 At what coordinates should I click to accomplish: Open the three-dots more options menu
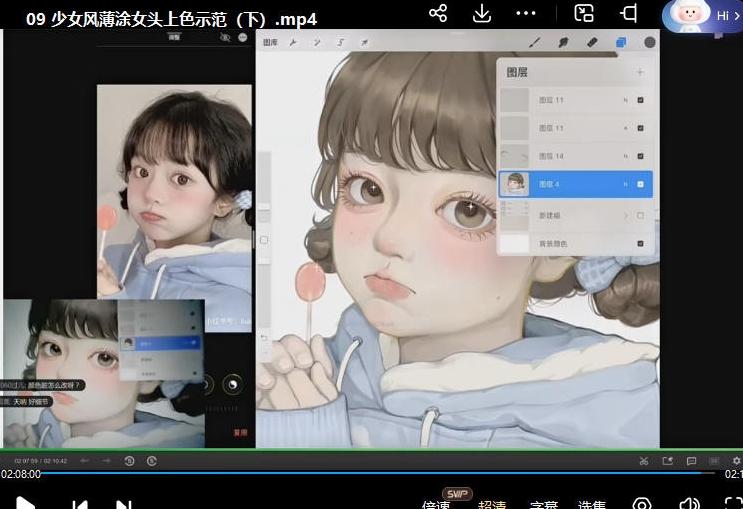click(x=526, y=13)
